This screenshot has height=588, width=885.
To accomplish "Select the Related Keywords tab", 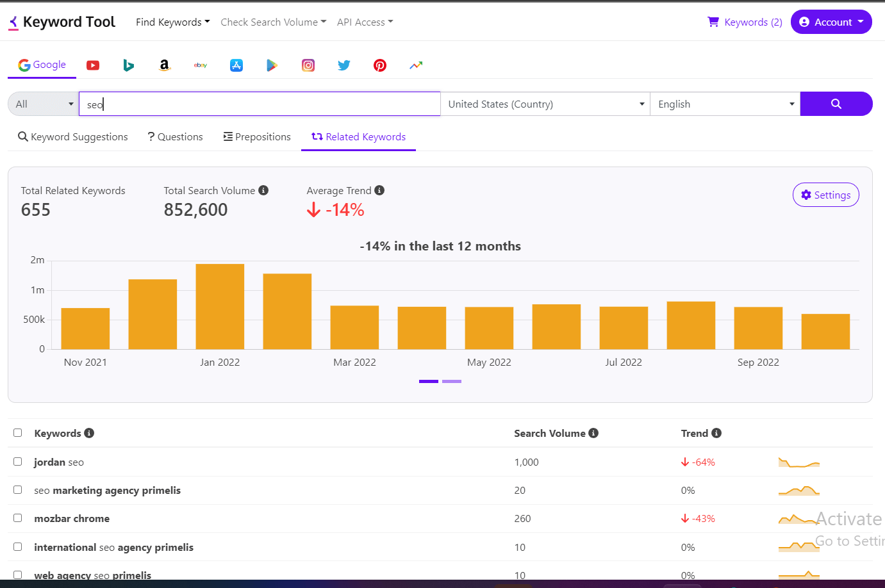I will point(358,137).
